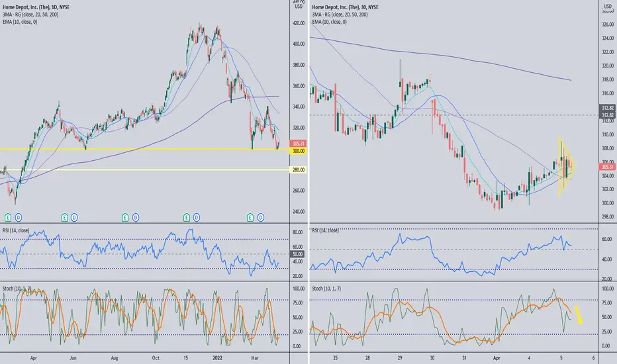Click the Oct label on the time axis
This screenshot has height=364, width=617.
[156, 358]
